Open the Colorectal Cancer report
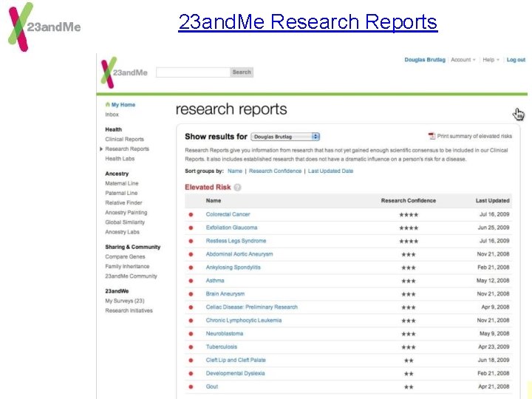 (x=228, y=214)
